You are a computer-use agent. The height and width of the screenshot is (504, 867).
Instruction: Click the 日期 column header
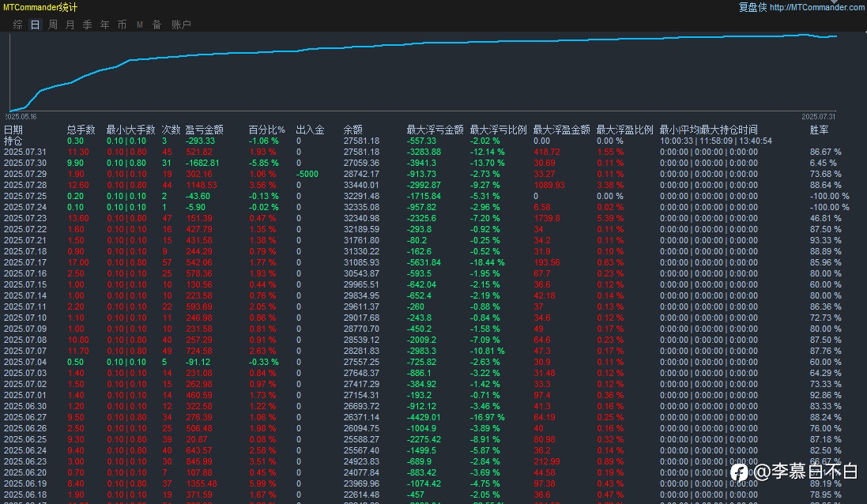coord(13,130)
